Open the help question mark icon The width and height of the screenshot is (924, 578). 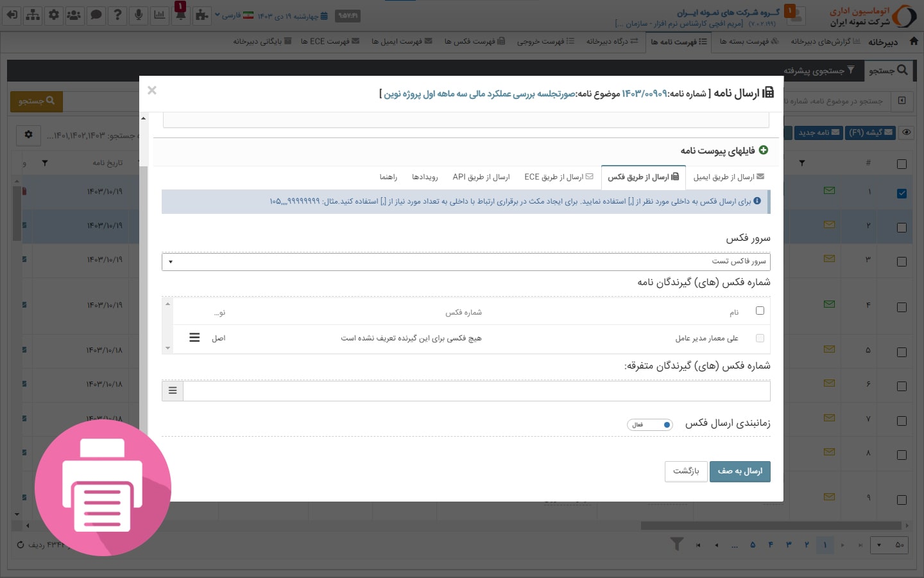(x=117, y=15)
